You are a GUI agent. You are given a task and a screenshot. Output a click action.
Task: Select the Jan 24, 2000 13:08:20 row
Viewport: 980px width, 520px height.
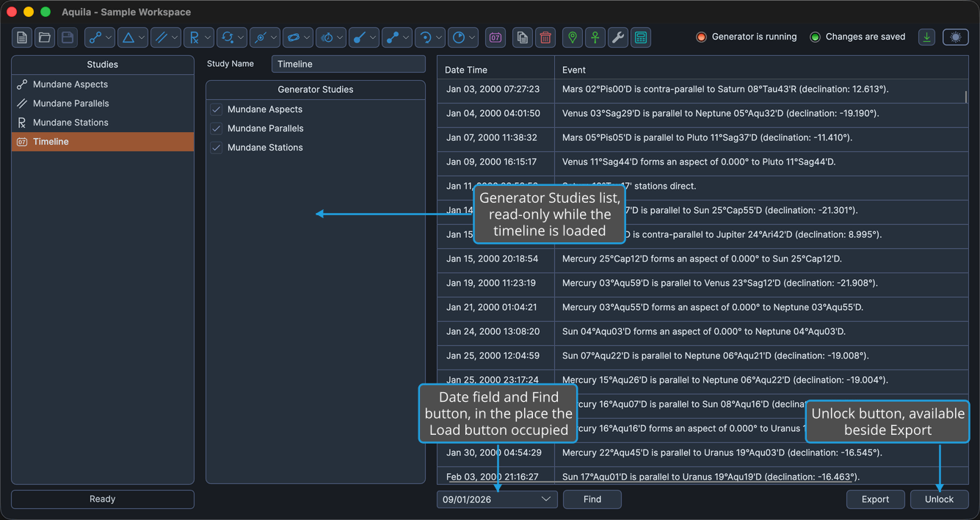[703, 331]
